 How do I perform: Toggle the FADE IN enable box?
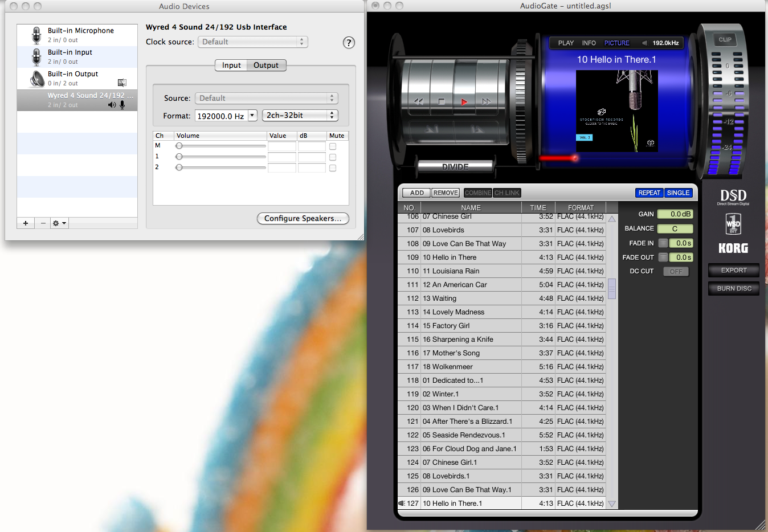[663, 243]
